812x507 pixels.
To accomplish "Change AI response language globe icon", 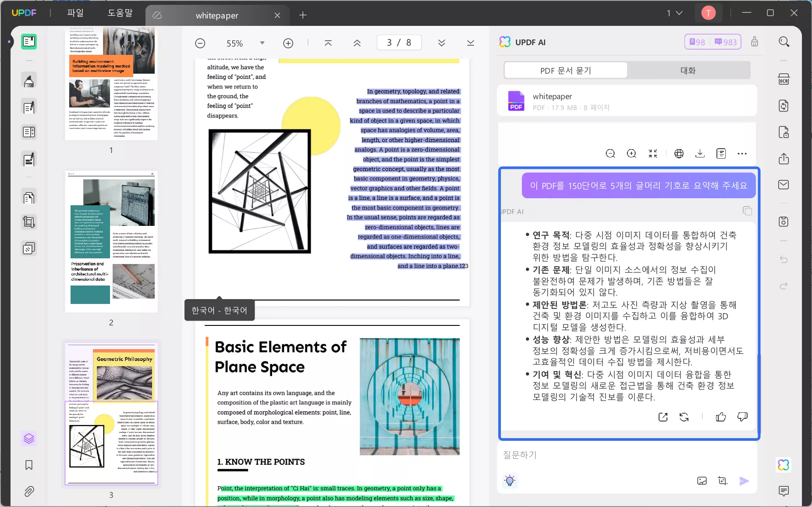I will coord(679,154).
